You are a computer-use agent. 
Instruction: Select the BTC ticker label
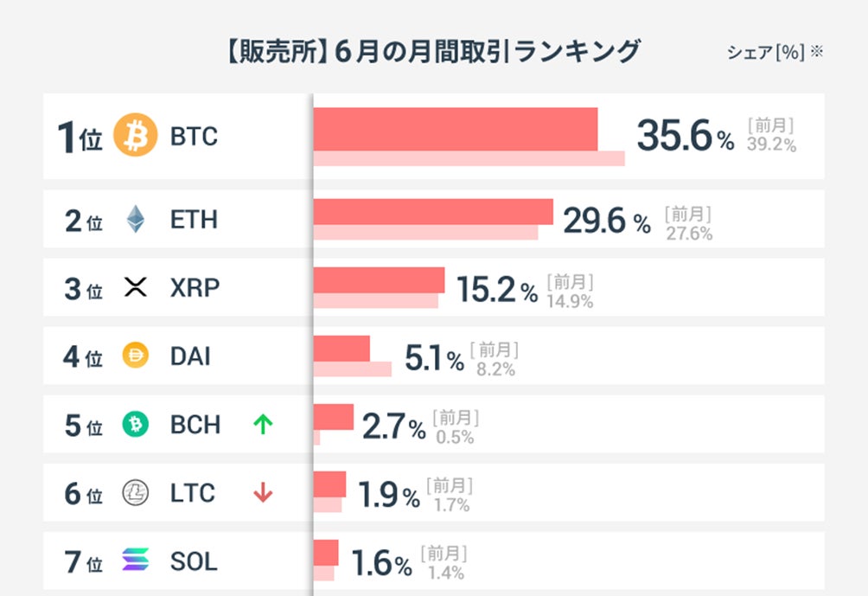point(194,137)
